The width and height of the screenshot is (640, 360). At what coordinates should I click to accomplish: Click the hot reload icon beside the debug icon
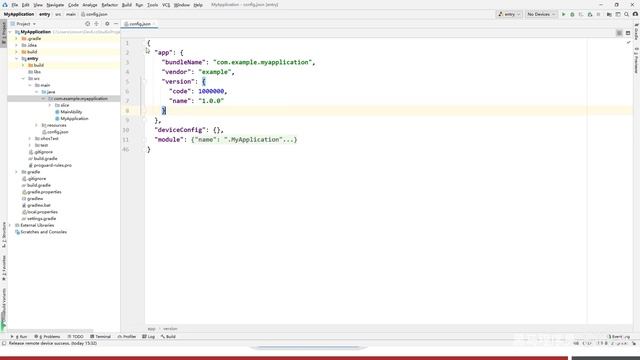(581, 14)
